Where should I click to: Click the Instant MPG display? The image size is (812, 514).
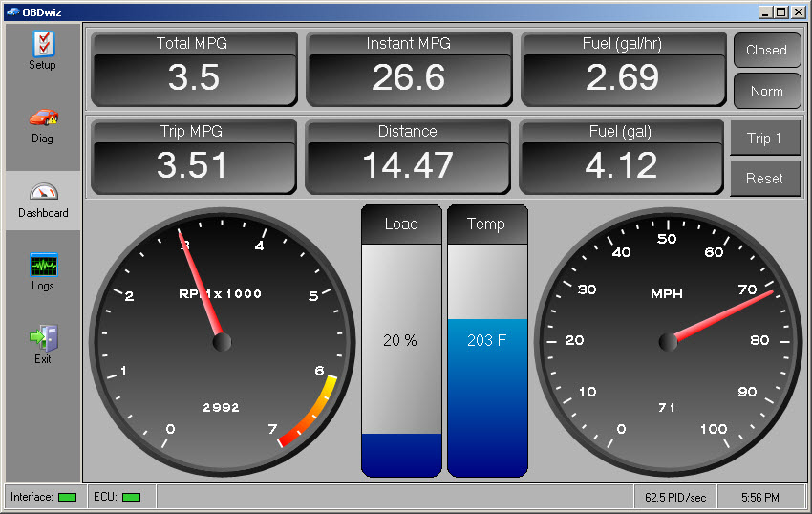coord(408,69)
